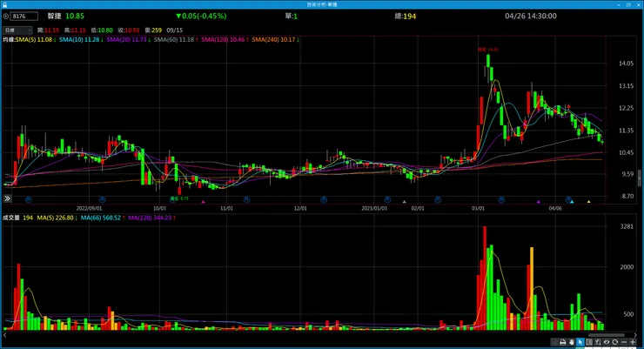Click the 8.70 price axis label

(627, 197)
